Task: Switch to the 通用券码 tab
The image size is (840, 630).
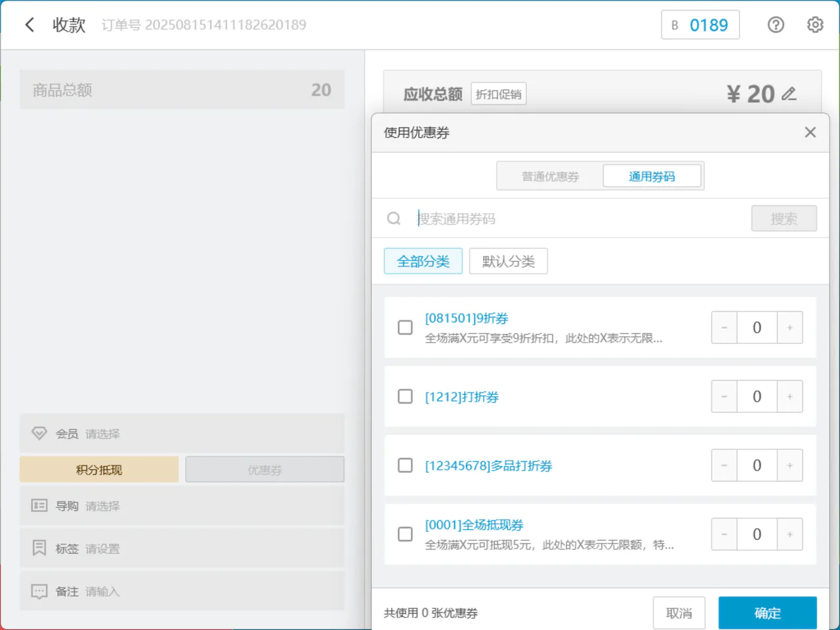Action: point(652,176)
